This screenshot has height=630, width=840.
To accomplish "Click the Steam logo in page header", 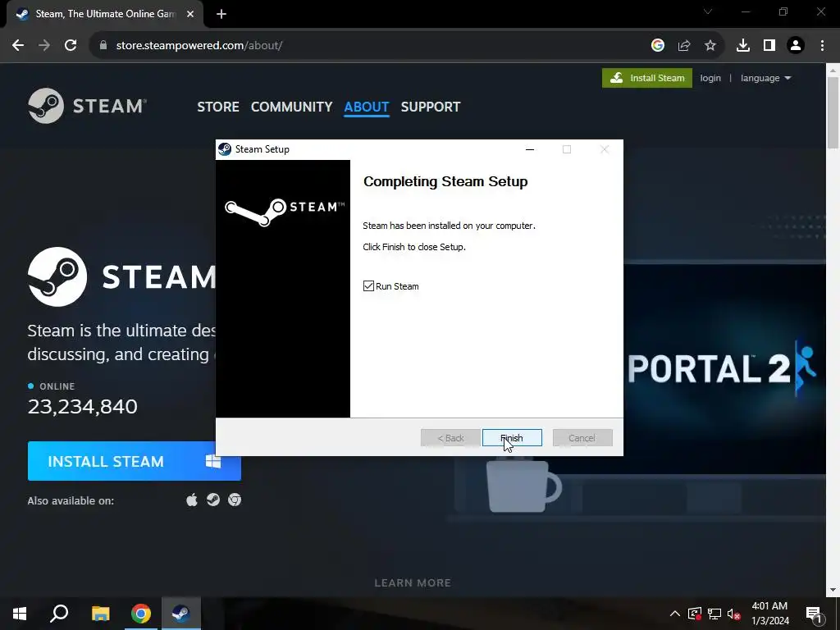I will point(87,106).
